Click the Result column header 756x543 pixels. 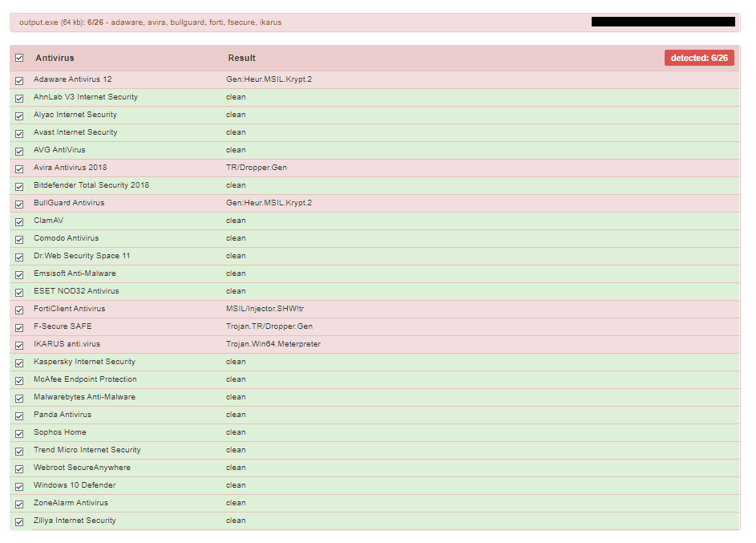[241, 58]
